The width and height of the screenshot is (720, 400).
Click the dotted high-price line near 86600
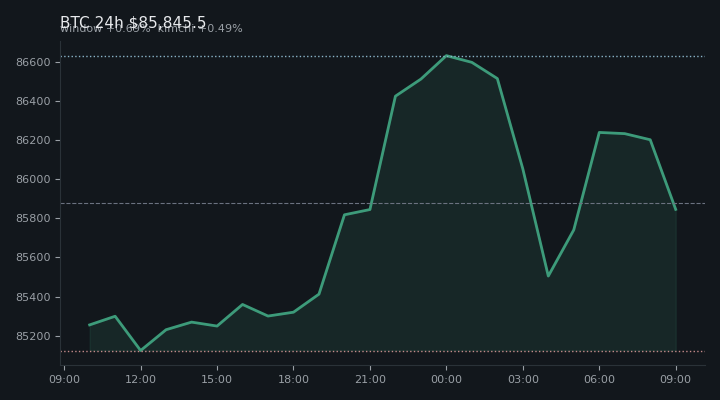tap(382, 56)
